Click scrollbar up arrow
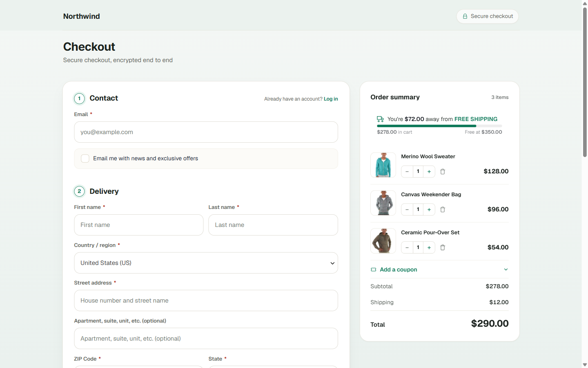 pyautogui.click(x=585, y=3)
